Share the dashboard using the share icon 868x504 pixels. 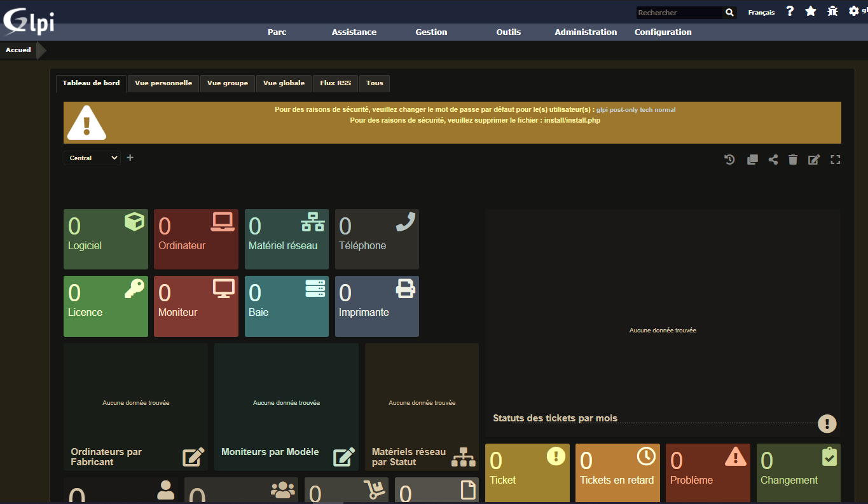click(773, 160)
